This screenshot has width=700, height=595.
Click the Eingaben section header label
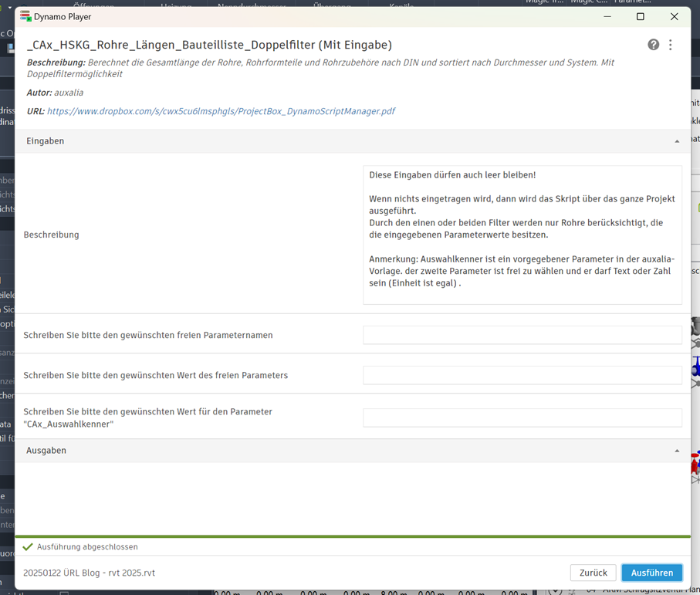(46, 141)
